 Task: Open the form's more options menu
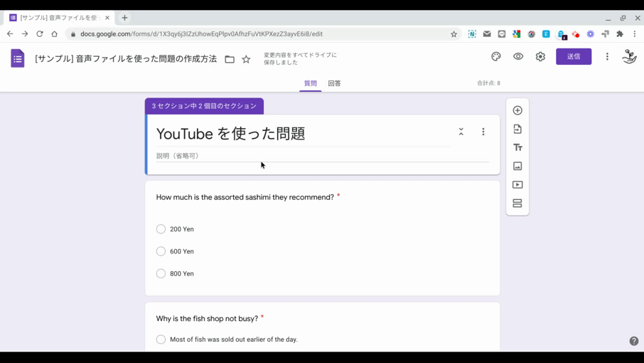pos(607,57)
